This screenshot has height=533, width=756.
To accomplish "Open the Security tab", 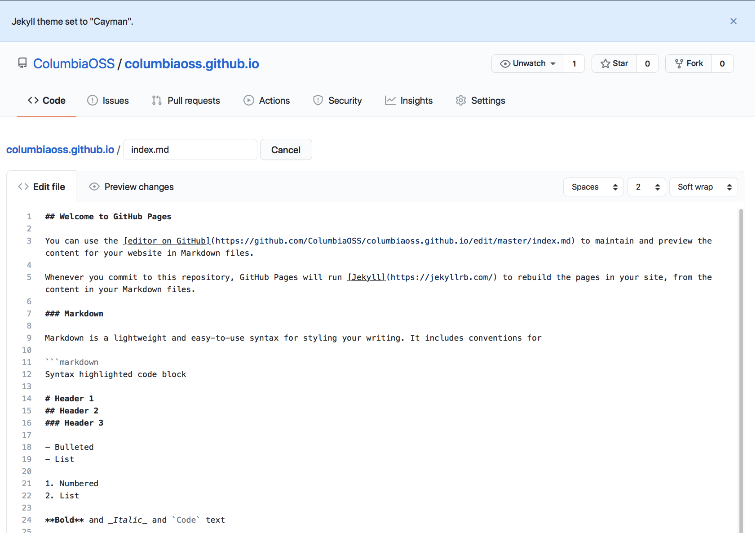I will tap(337, 101).
